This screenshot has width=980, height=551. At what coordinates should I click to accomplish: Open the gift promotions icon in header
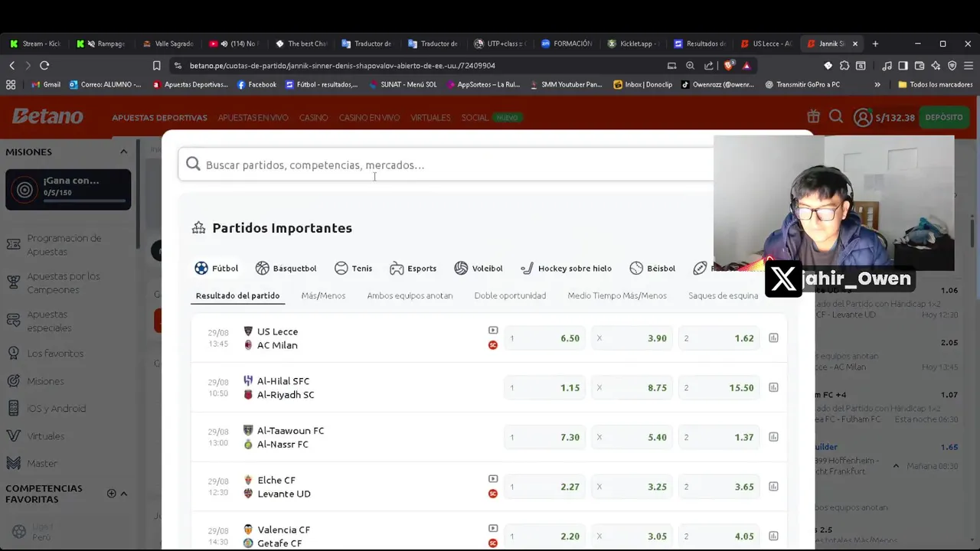click(813, 116)
